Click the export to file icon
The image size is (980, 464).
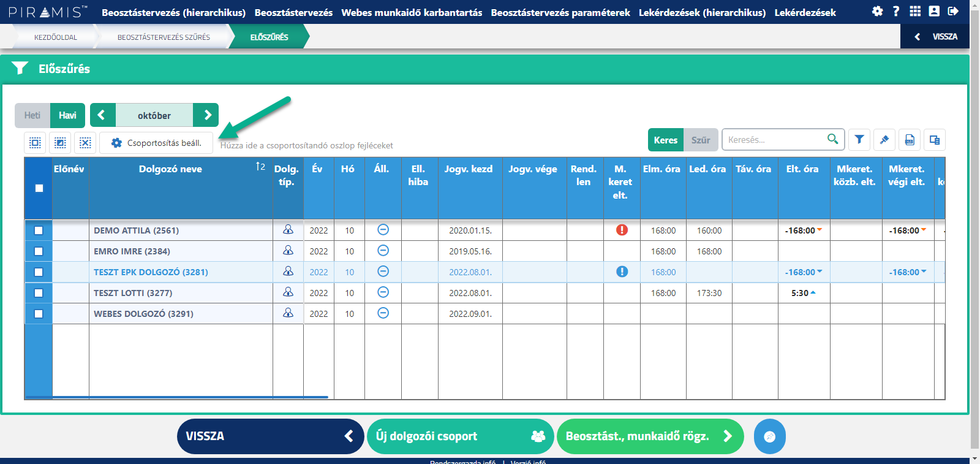tap(910, 140)
